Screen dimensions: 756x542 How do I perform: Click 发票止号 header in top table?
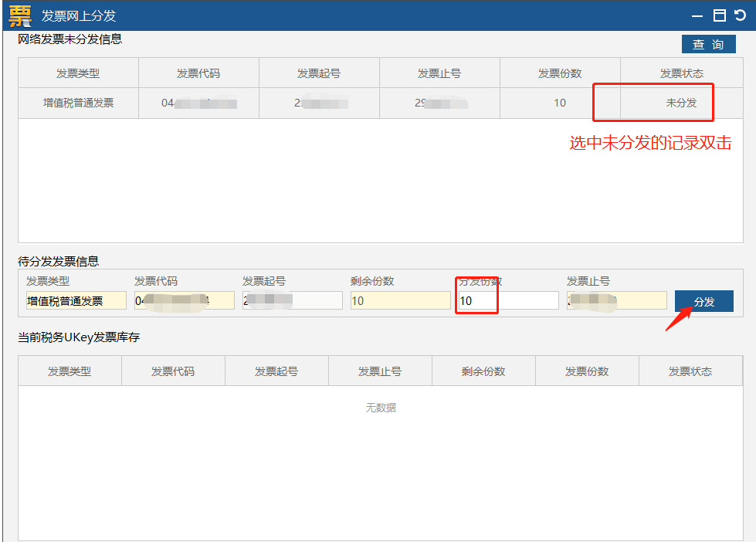(x=439, y=73)
